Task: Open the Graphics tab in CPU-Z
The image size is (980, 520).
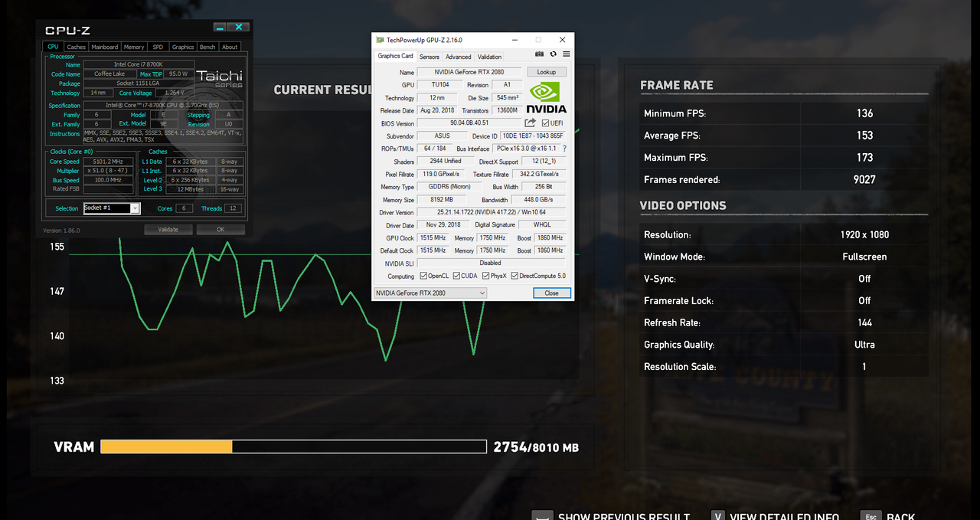Action: (183, 47)
